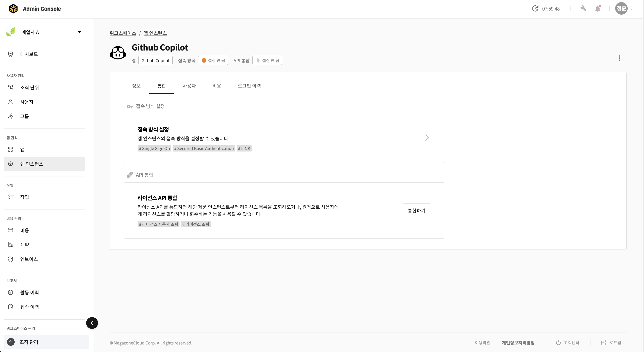Screen dimensions: 644x352
Task: Click the 인보이스 receipt icon in sidebar
Action: [x=11, y=259]
